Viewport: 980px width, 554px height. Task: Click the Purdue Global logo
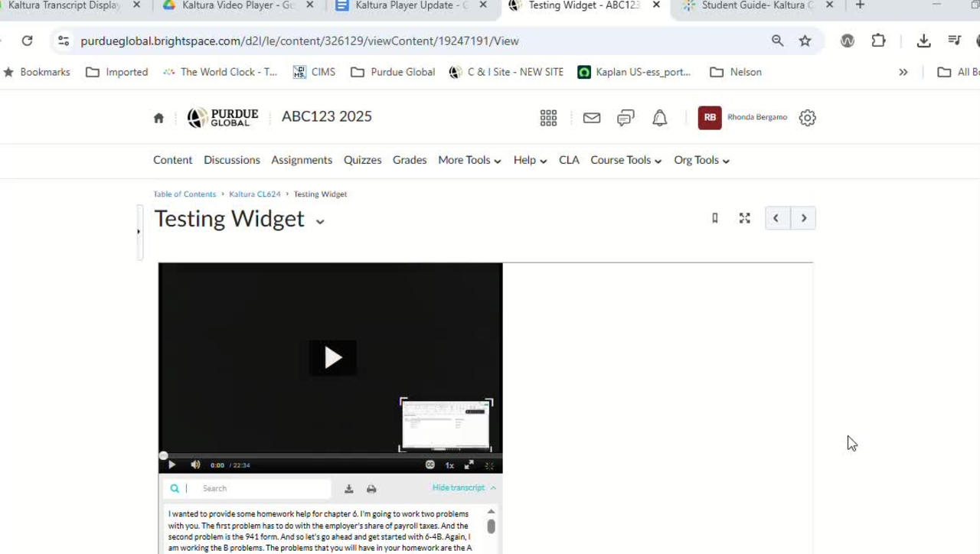(x=223, y=117)
